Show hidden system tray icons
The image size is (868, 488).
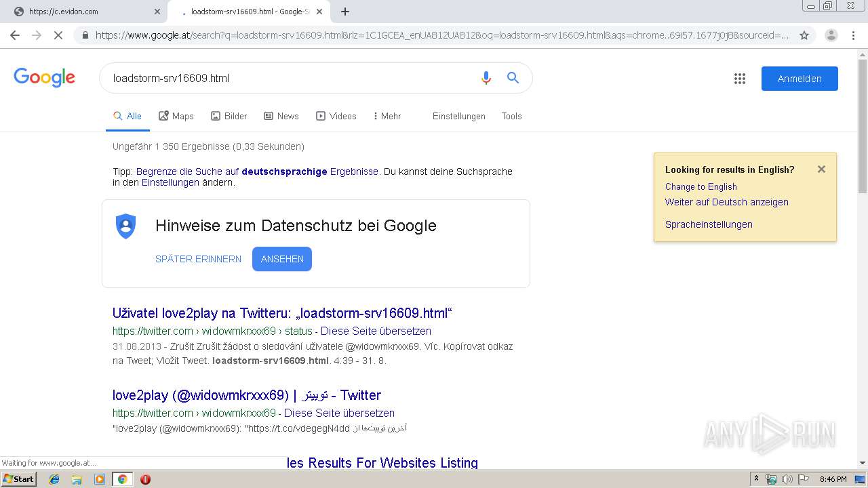point(756,479)
